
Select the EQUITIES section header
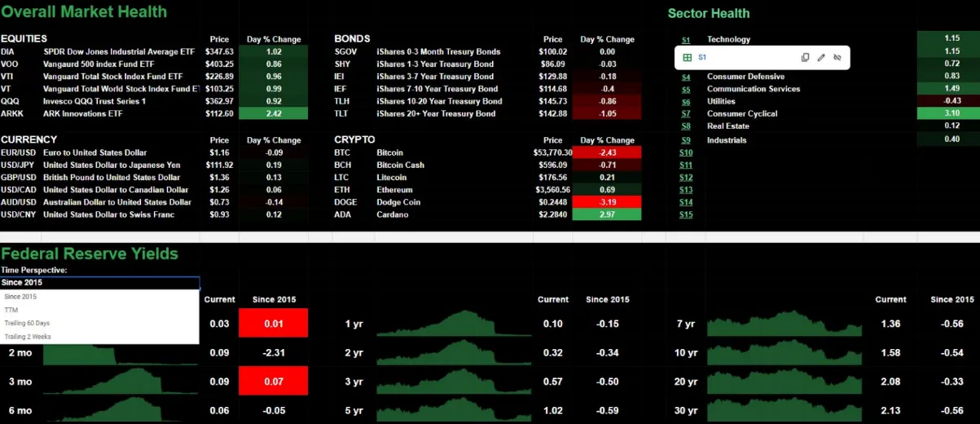pyautogui.click(x=24, y=38)
